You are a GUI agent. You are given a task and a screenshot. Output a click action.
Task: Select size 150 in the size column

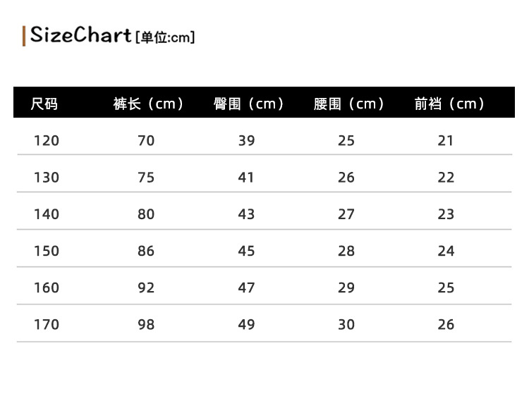[x=47, y=251]
